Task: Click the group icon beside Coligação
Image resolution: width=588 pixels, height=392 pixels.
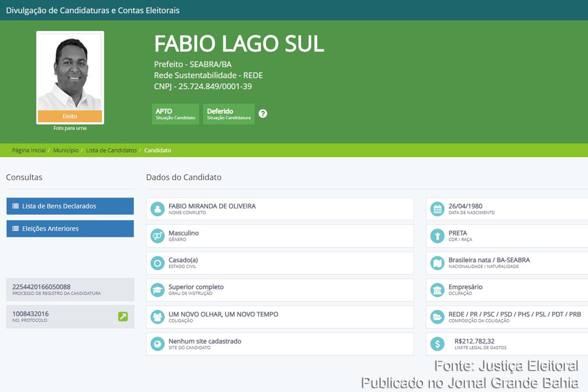Action: pos(158,317)
